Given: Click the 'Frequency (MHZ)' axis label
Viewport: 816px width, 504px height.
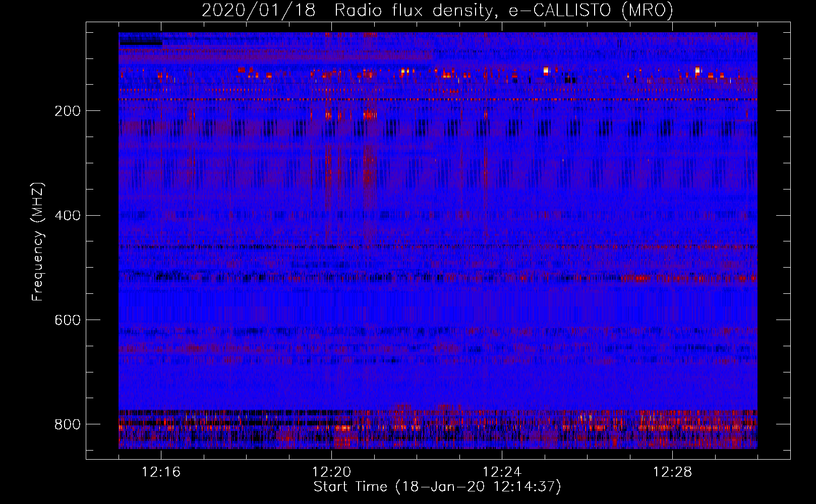Looking at the screenshot, I should (38, 242).
